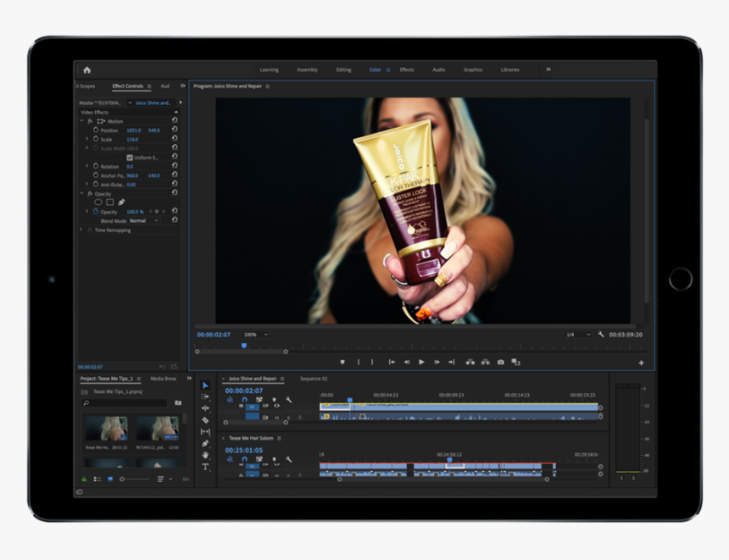Image resolution: width=729 pixels, height=560 pixels.
Task: Create ellipse mask under Opacity
Action: pyautogui.click(x=98, y=202)
